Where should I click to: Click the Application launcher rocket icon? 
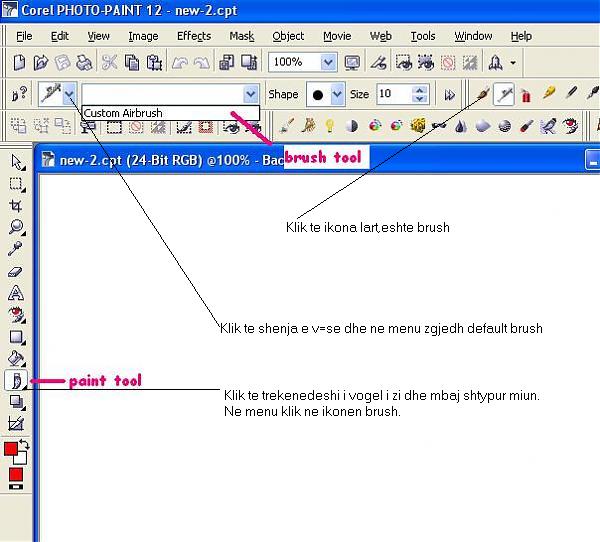tap(496, 62)
